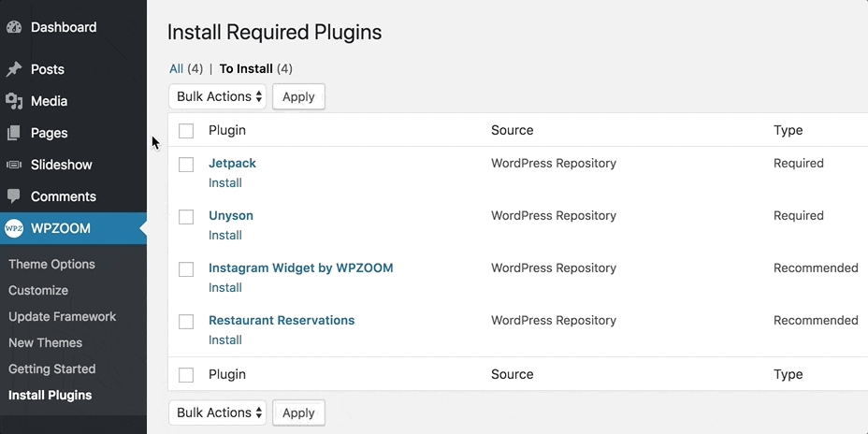Click Recommended type in Instagram Widget row

816,268
